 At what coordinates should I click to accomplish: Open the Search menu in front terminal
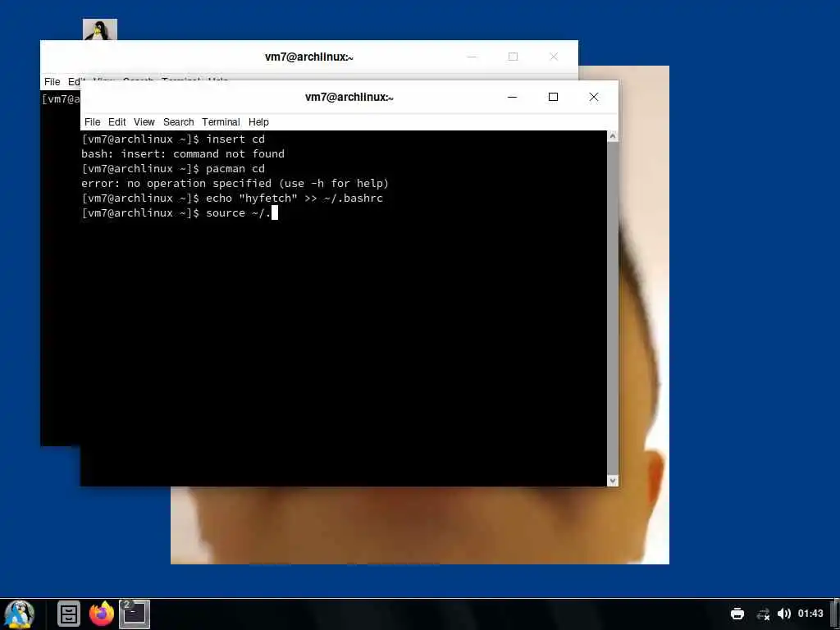(178, 122)
